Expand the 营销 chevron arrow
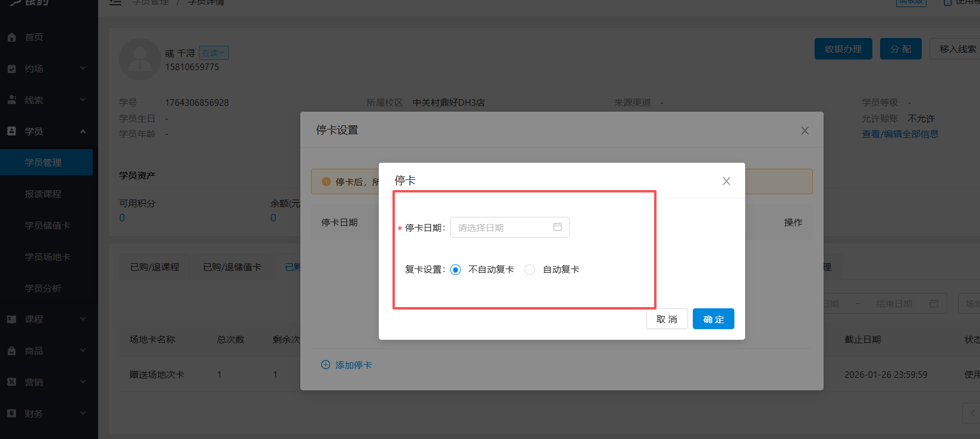The height and width of the screenshot is (439, 980). [x=83, y=382]
